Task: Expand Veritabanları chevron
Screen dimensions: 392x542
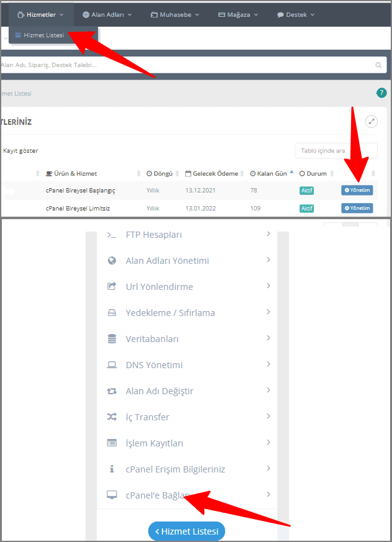Action: pos(269,338)
